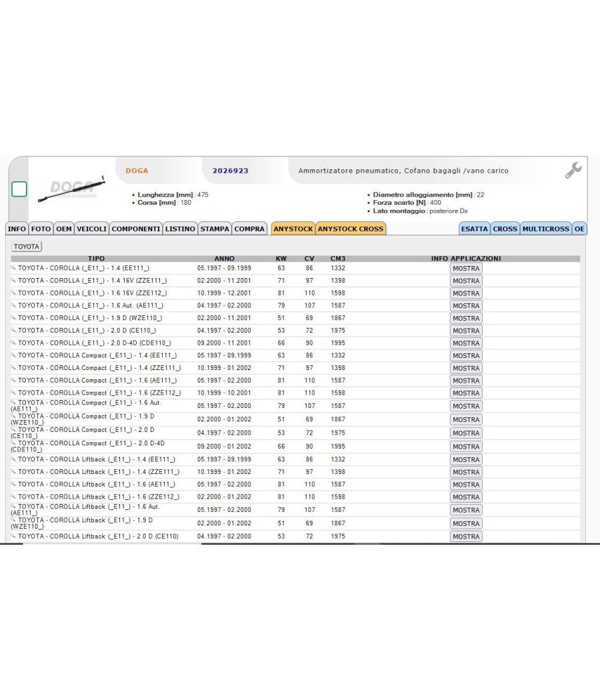Click the 'Lunghezza [mm]: 475' spec

tap(173, 195)
